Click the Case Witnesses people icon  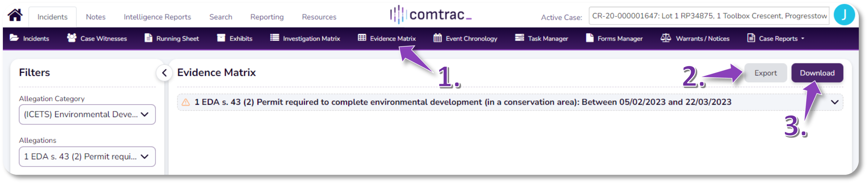pyautogui.click(x=71, y=38)
